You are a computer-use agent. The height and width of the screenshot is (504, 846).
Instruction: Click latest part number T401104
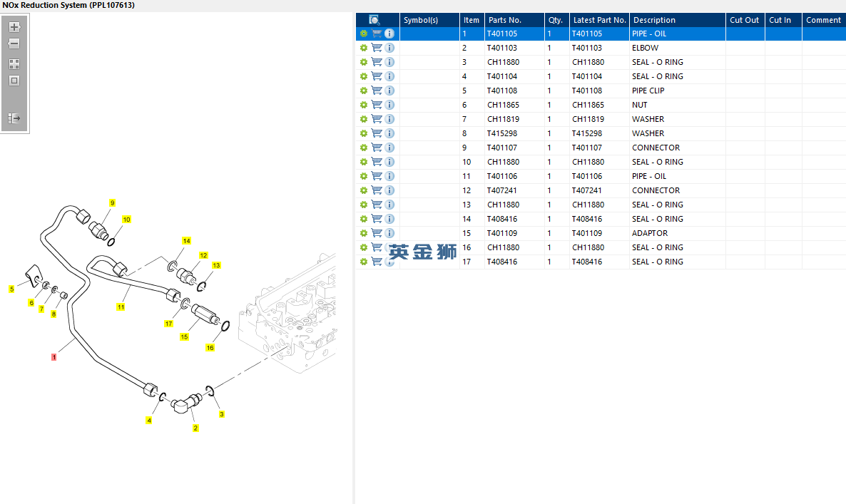point(587,76)
